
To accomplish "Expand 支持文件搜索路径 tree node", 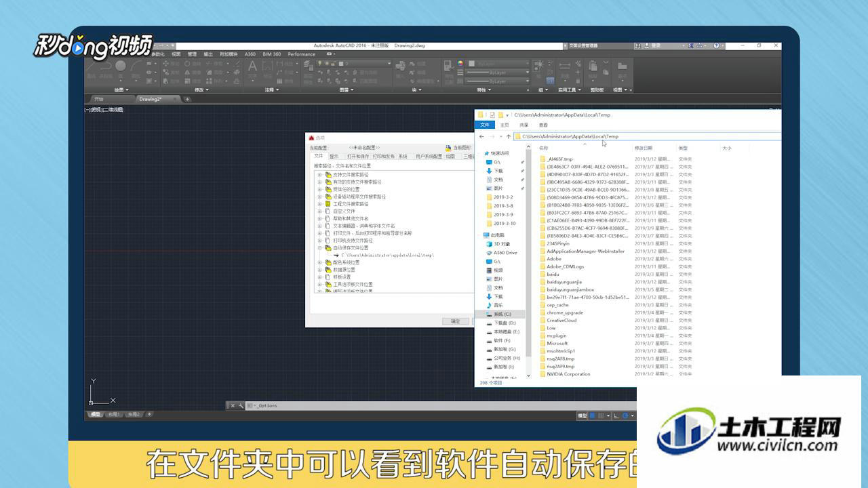I will point(320,175).
